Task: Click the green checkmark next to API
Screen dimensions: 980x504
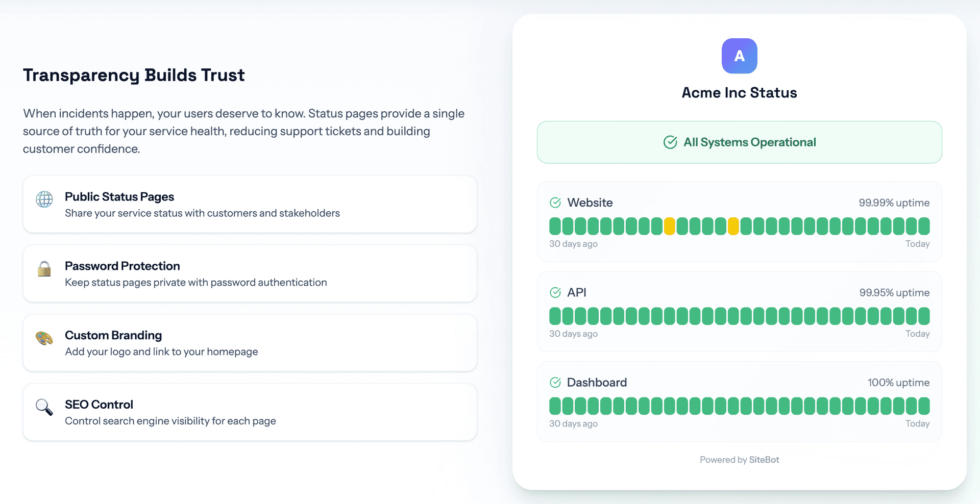Action: pos(555,293)
